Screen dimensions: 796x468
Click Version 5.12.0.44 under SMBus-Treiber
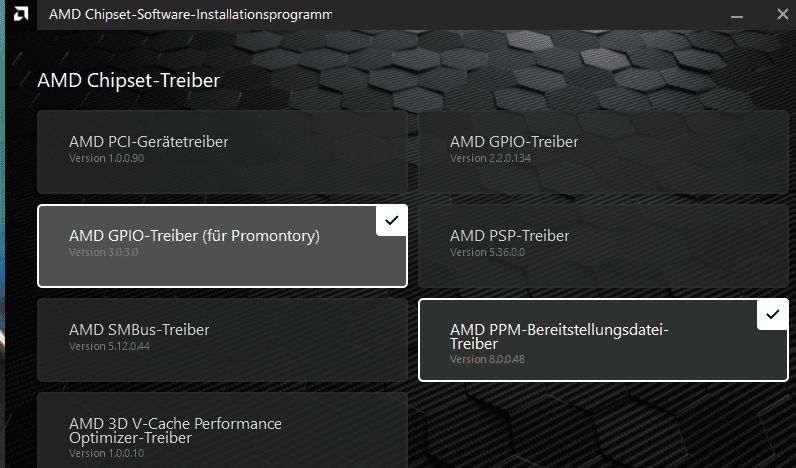(x=109, y=346)
